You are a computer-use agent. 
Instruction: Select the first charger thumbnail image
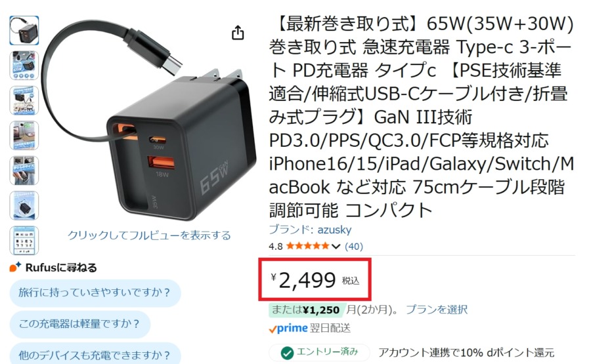(24, 30)
